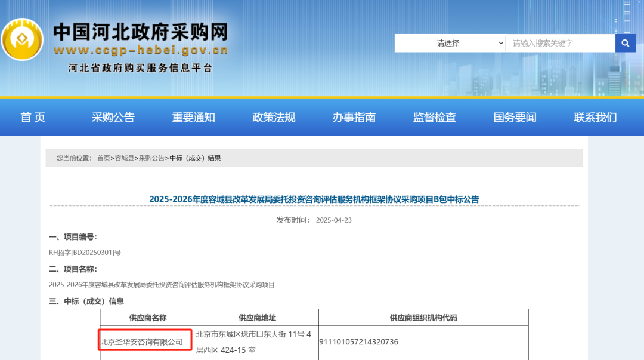This screenshot has height=360, width=644.
Task: Click the 一、项目编号 section heading
Action: (73, 237)
